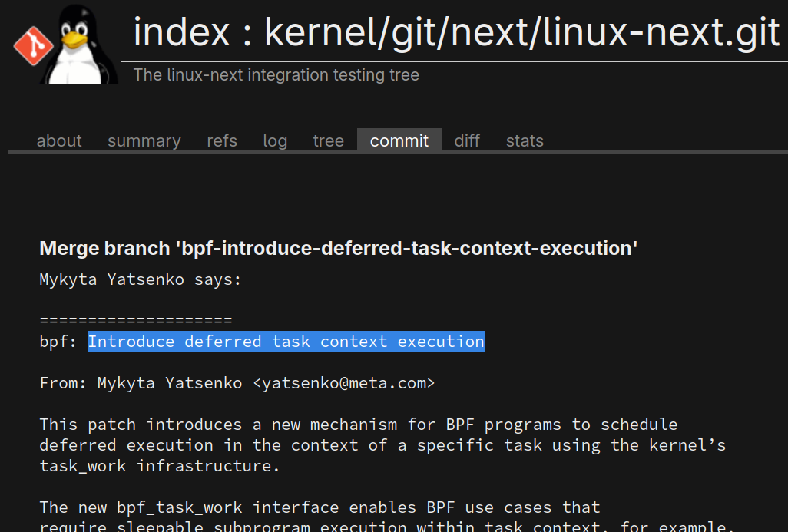Open the kernel/git/next/linux-next.git repository link
This screenshot has width=788, height=532.
(x=522, y=32)
